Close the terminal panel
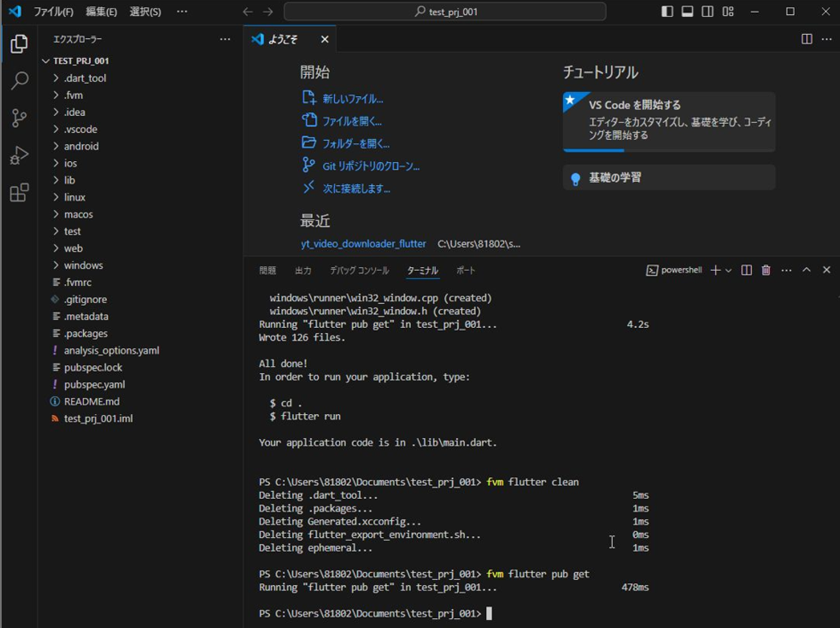 pos(826,270)
